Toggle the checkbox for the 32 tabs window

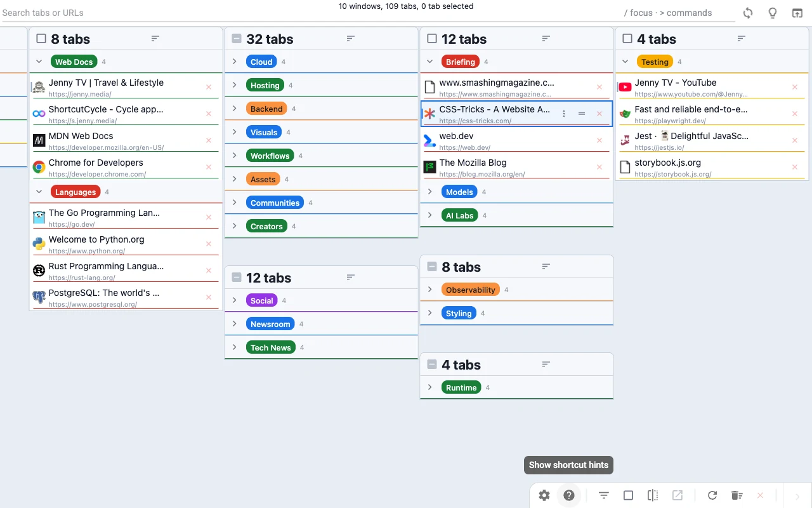[237, 39]
